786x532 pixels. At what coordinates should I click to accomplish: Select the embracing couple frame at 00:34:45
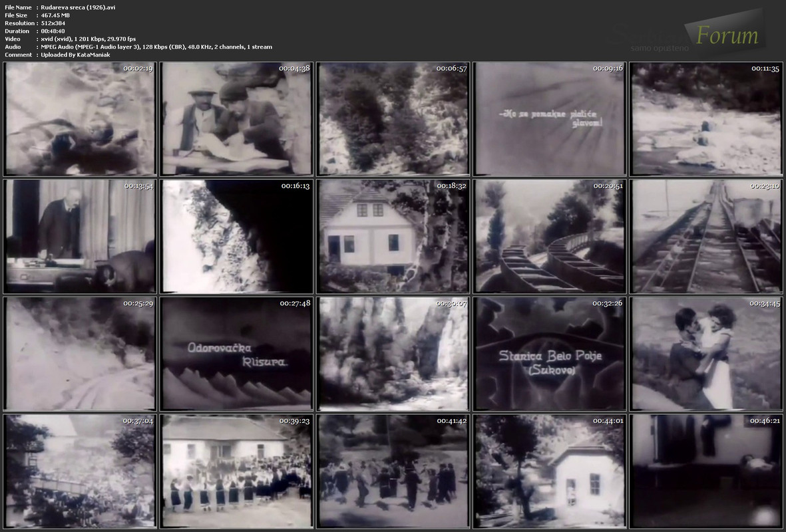706,354
